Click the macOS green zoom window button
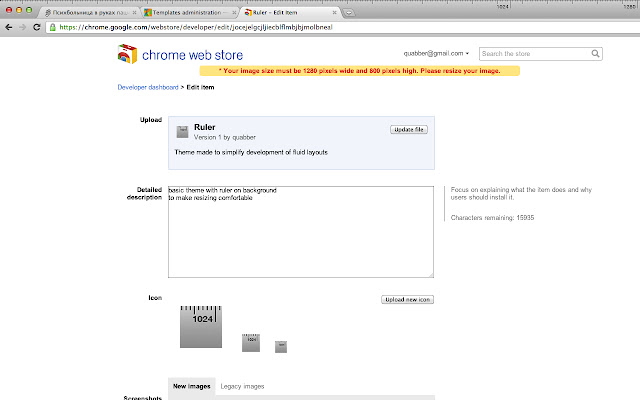Screen dimensions: 640x400 point(29,10)
